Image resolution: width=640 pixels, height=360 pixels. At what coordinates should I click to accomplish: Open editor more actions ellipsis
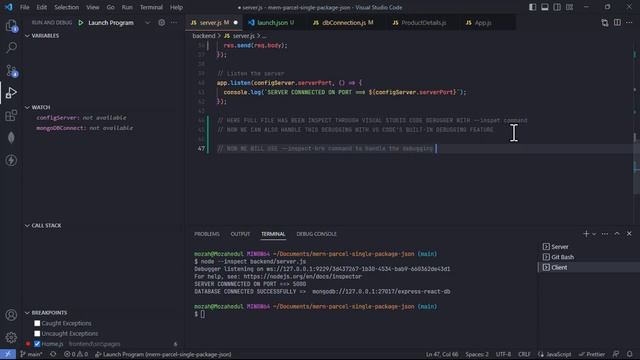click(629, 23)
